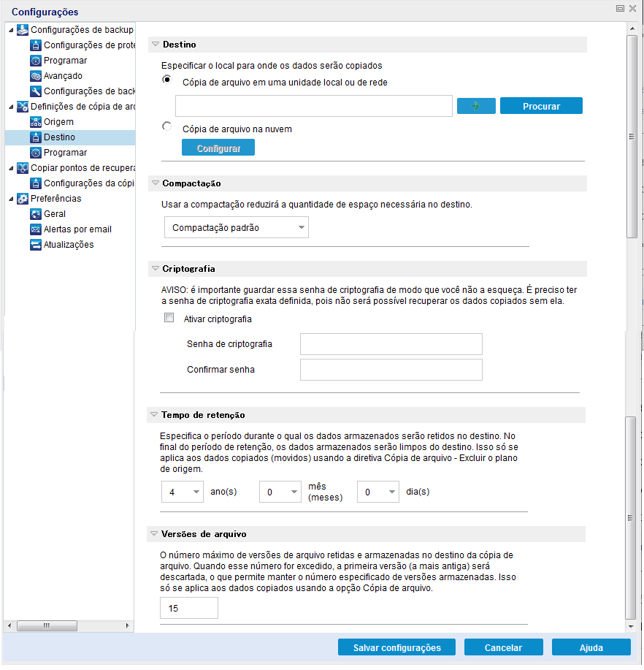
Task: Click the main panel scroll down arrow
Action: click(x=631, y=627)
